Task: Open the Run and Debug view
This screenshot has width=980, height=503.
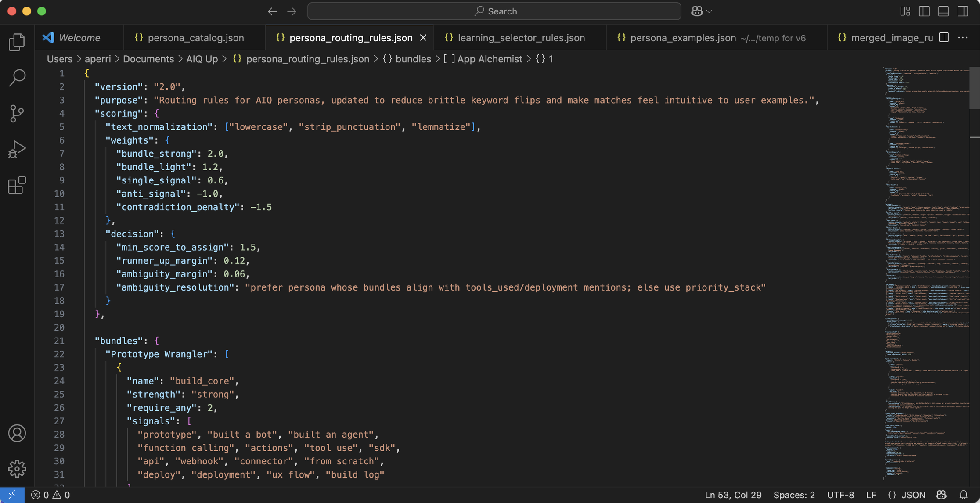Action: click(17, 149)
